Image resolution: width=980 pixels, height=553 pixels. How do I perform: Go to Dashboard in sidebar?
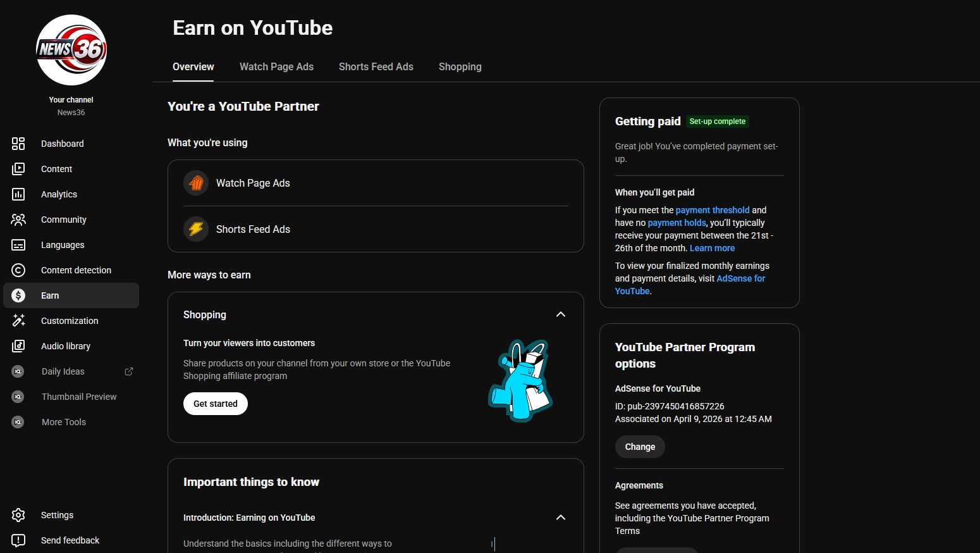click(63, 144)
